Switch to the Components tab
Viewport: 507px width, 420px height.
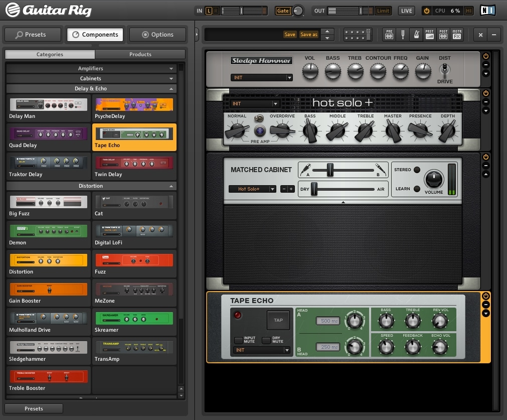coord(95,35)
